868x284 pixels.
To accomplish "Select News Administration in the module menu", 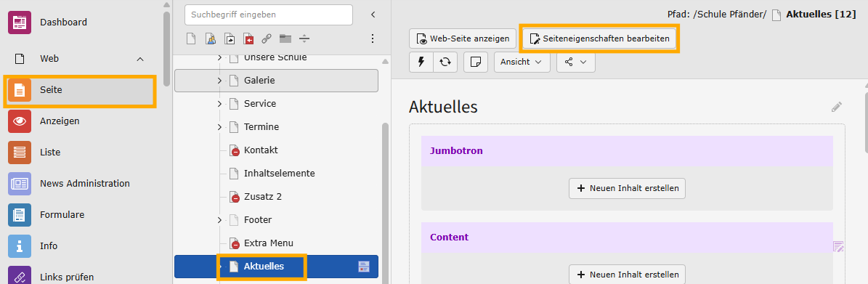I will click(85, 183).
